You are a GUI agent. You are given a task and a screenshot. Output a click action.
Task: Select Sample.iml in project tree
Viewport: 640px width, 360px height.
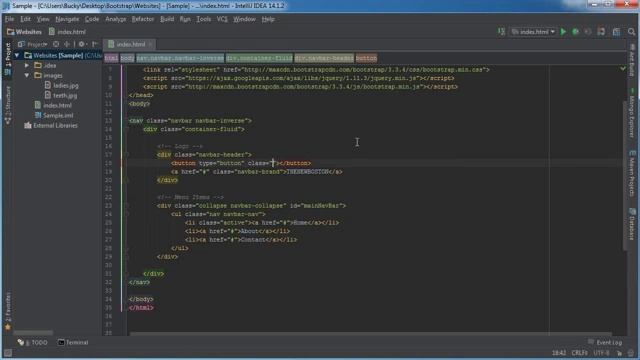point(54,116)
